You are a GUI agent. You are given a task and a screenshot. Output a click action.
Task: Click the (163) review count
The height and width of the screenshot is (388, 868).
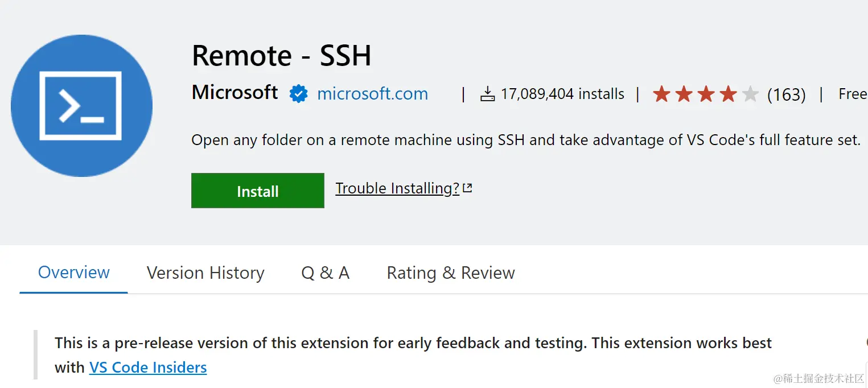coord(786,94)
